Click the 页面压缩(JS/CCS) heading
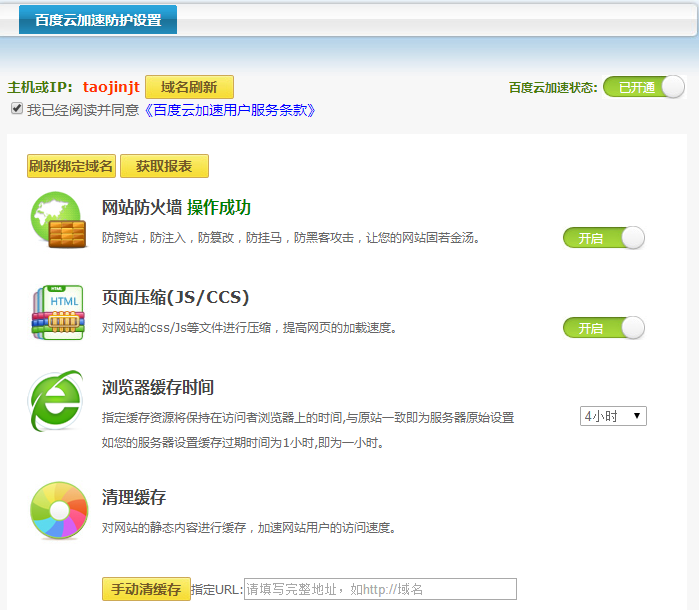Screen dimensions: 699x610 [175, 297]
